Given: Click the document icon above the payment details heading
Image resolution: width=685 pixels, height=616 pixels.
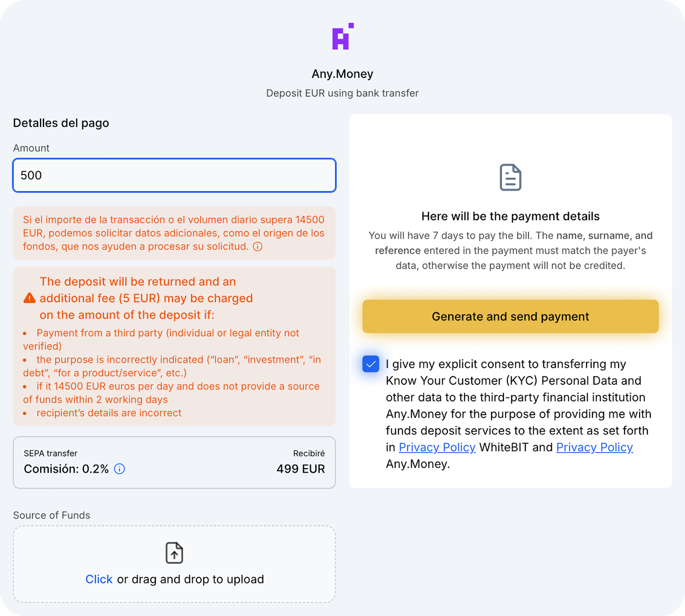Looking at the screenshot, I should click(510, 177).
